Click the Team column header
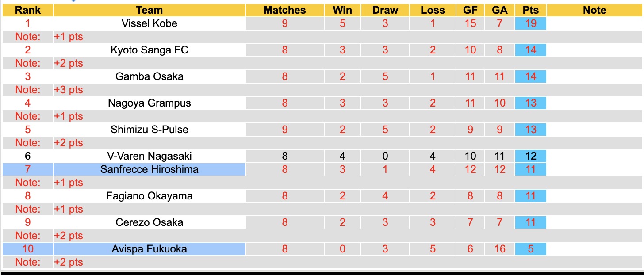Image resolution: width=644 pixels, height=275 pixels. (x=149, y=10)
